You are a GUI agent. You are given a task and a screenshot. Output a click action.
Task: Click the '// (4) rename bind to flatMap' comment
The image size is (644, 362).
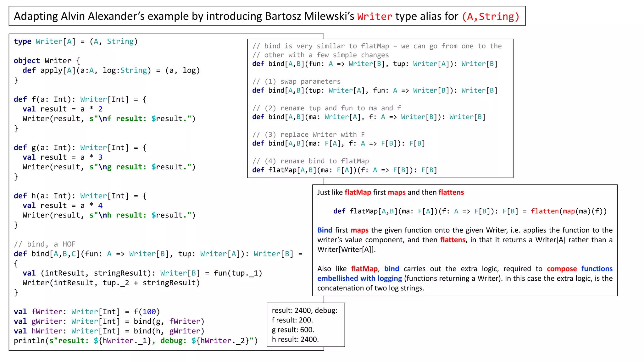click(310, 161)
